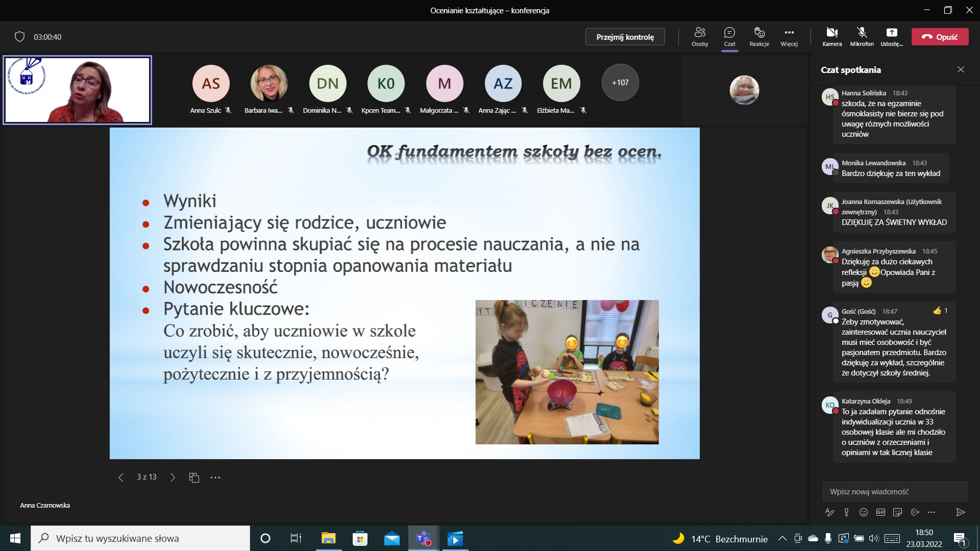
Task: Set message delivery priority options
Action: (846, 512)
